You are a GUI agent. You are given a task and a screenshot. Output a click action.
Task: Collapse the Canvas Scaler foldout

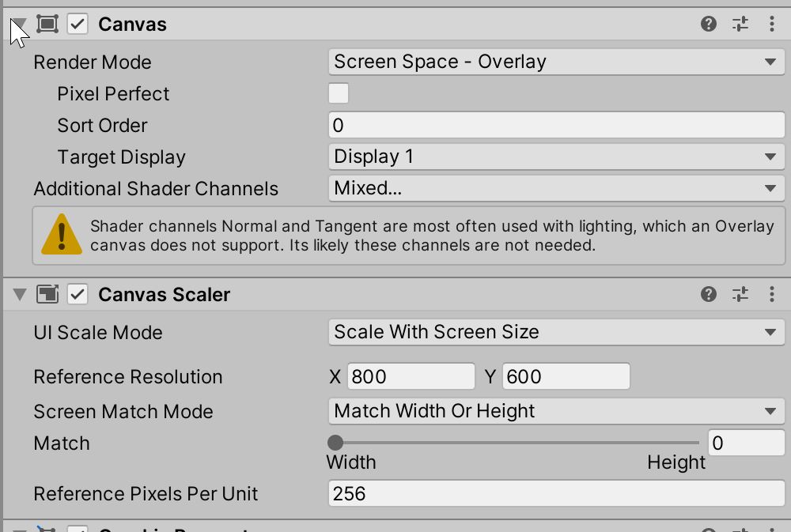click(x=19, y=294)
